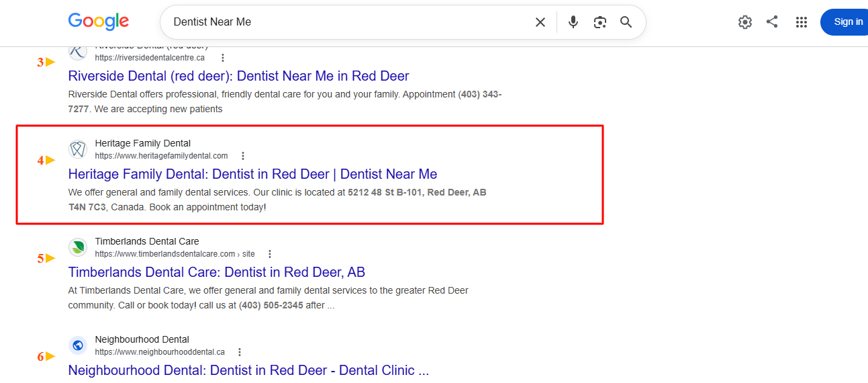Open Riverside Dental (red deer) result title

238,76
